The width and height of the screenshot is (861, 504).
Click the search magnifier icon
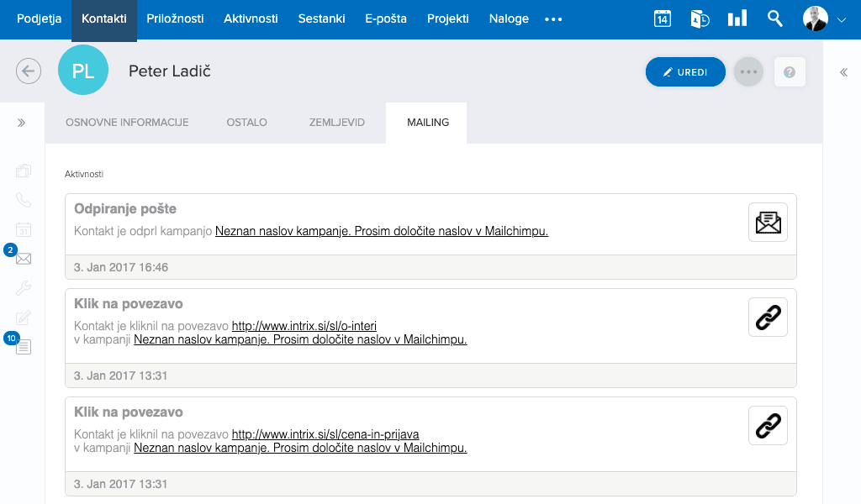click(x=774, y=18)
